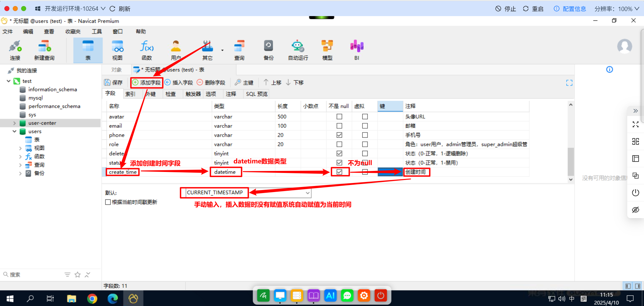Toggle 不是 null for email field

click(x=339, y=126)
